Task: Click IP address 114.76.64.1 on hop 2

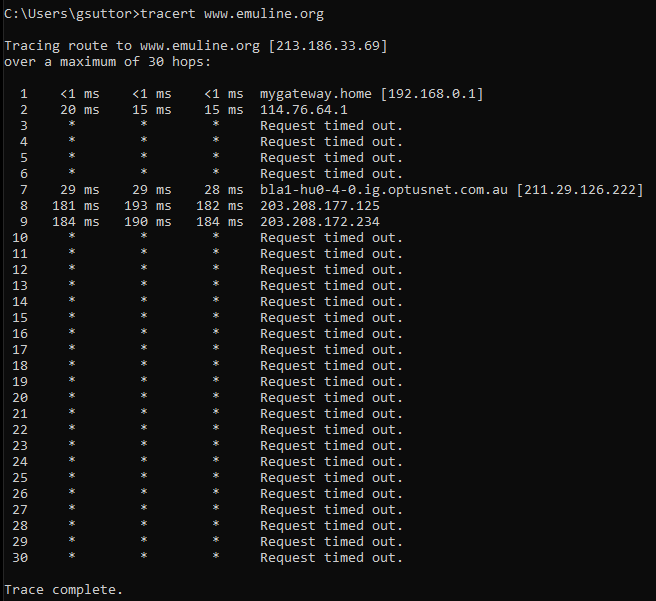Action: (303, 110)
